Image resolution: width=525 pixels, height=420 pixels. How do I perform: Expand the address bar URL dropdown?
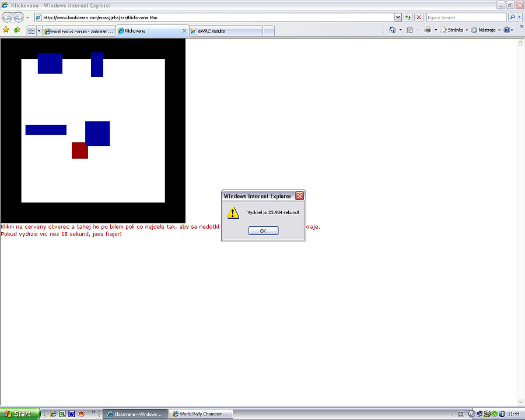(398, 17)
